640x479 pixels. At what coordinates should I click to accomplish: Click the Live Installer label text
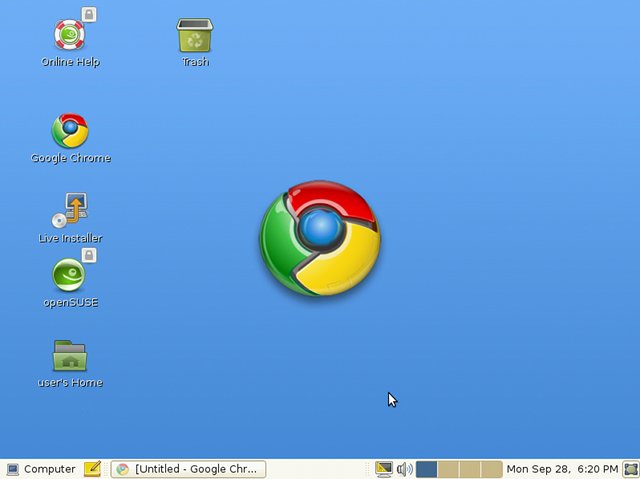(x=70, y=238)
